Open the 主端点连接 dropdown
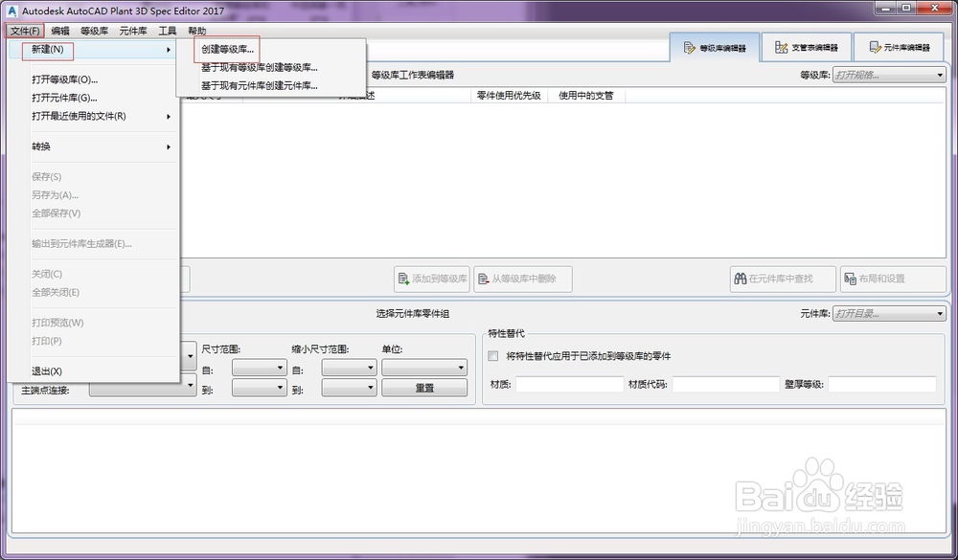958x560 pixels. click(x=143, y=388)
